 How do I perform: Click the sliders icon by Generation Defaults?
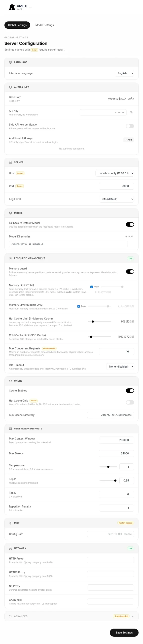coord(10,428)
